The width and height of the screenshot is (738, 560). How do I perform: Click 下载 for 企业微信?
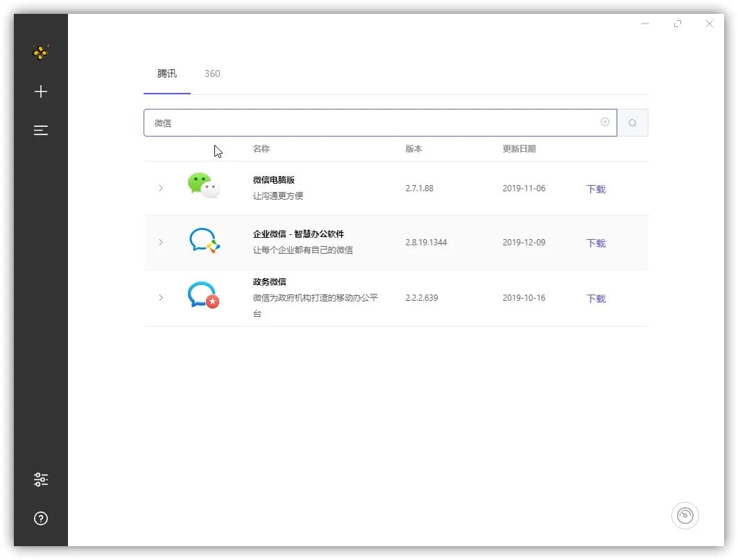pos(595,243)
